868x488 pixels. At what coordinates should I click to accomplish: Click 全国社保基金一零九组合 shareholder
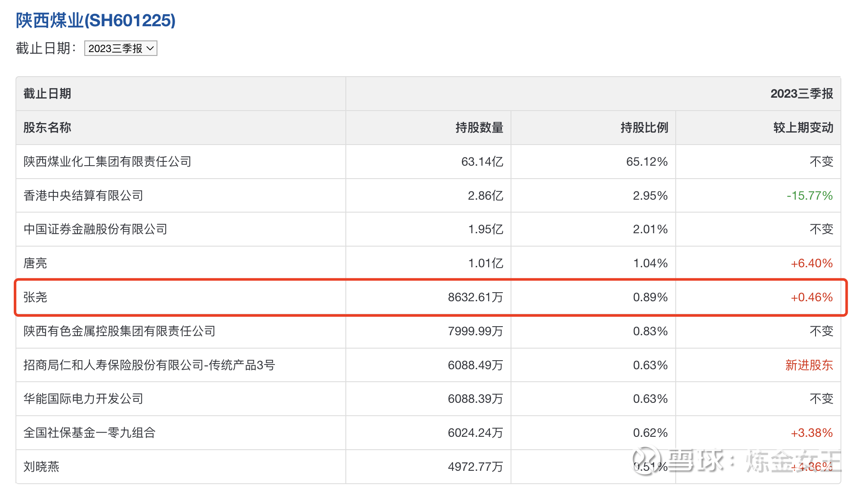click(89, 433)
